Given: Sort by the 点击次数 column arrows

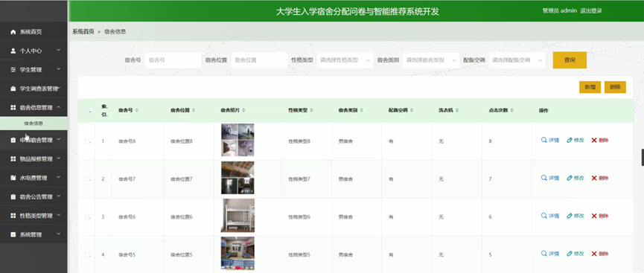Looking at the screenshot, I should (511, 110).
